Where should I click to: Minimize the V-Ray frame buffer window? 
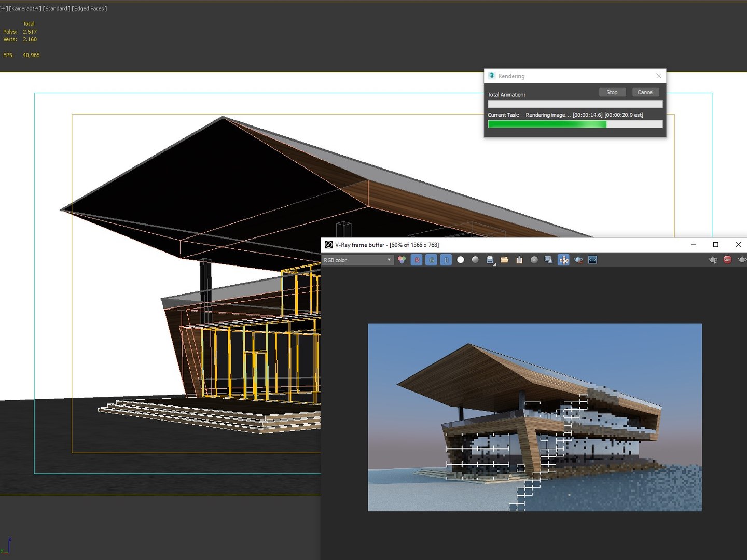tap(694, 245)
